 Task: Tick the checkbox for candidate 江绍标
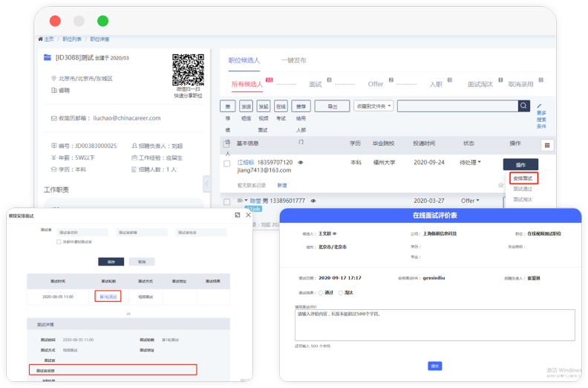pyautogui.click(x=227, y=163)
